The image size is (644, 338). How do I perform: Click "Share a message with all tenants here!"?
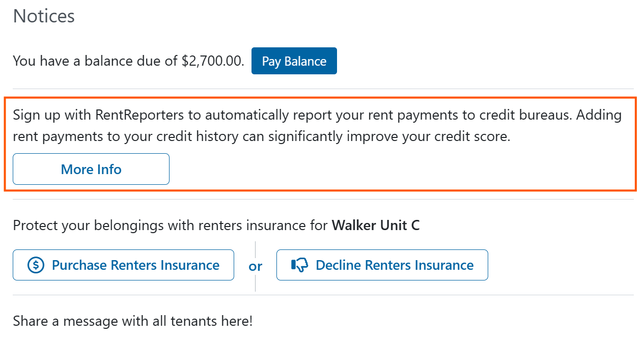click(x=132, y=321)
